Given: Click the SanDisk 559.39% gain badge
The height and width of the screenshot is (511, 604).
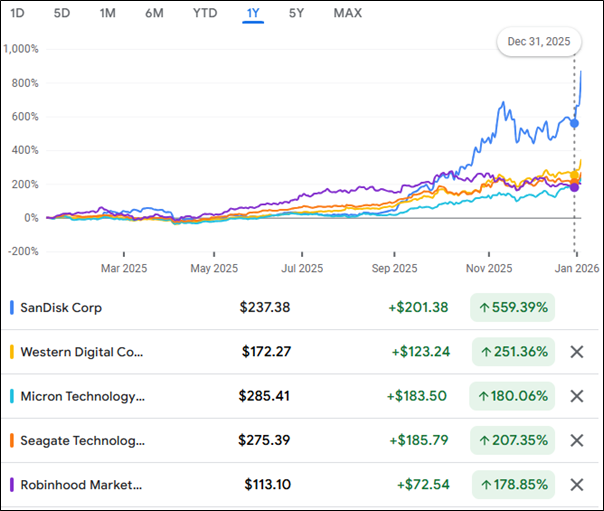Looking at the screenshot, I should point(513,308).
